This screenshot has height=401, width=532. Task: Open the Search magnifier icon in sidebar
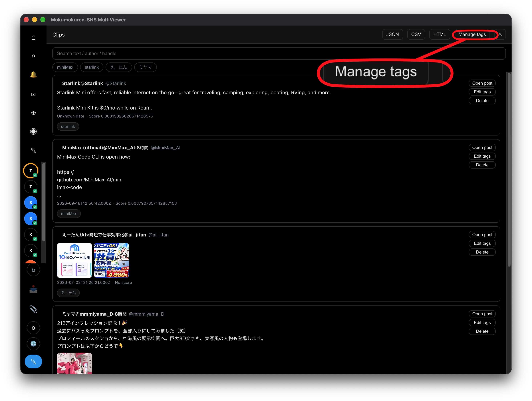33,56
